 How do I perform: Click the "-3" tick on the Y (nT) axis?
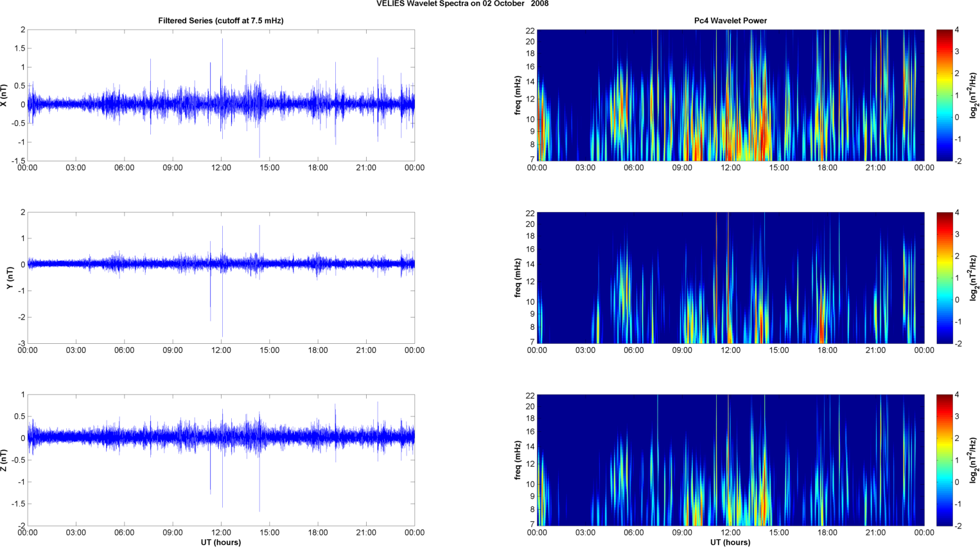pos(21,343)
